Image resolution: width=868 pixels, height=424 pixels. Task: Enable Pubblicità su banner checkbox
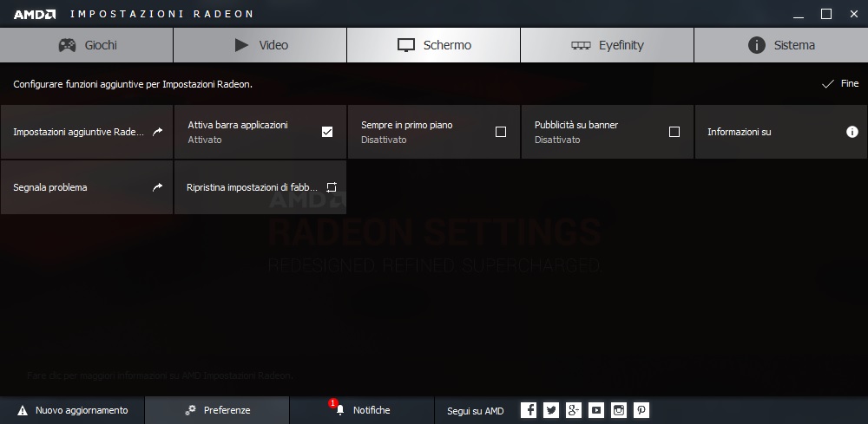click(x=674, y=132)
